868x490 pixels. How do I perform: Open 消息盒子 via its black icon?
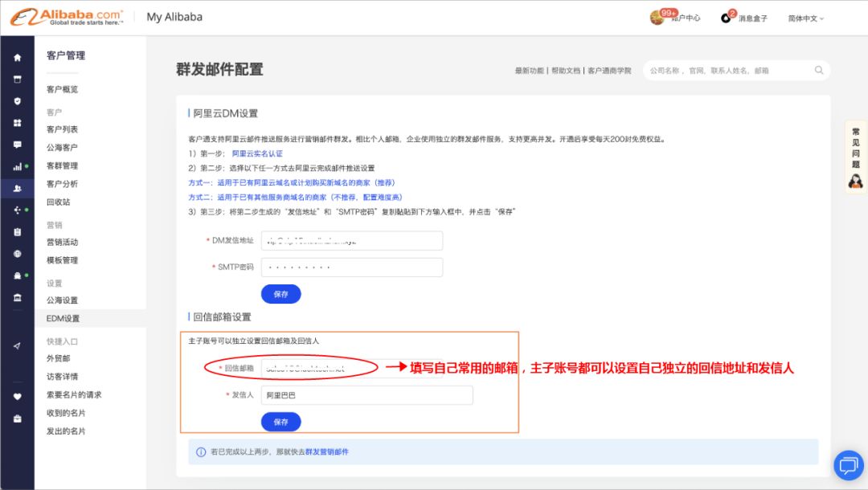(726, 16)
